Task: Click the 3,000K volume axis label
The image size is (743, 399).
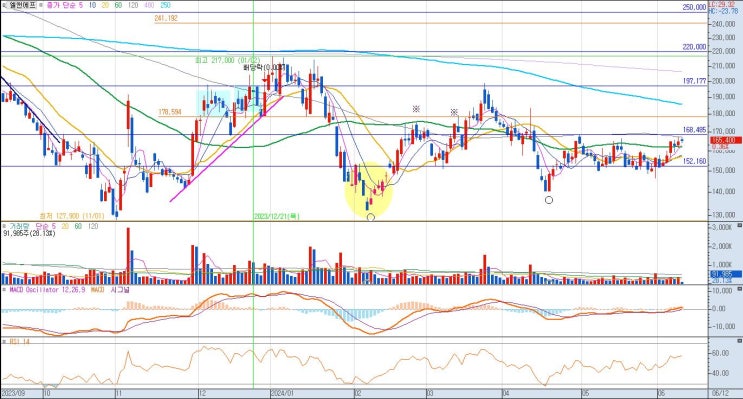Action: point(722,227)
